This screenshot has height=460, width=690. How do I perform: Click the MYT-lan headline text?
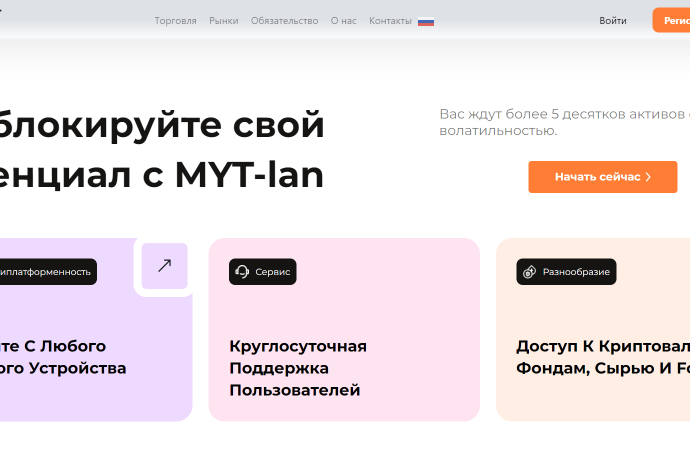[x=250, y=175]
